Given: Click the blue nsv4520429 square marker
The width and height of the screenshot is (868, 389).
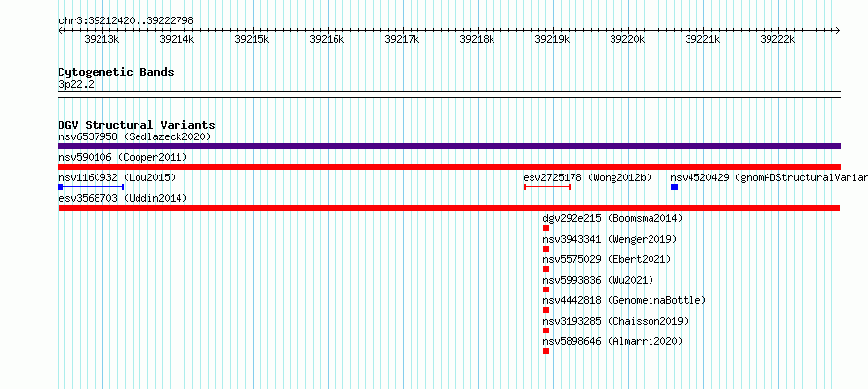Looking at the screenshot, I should click(x=674, y=187).
